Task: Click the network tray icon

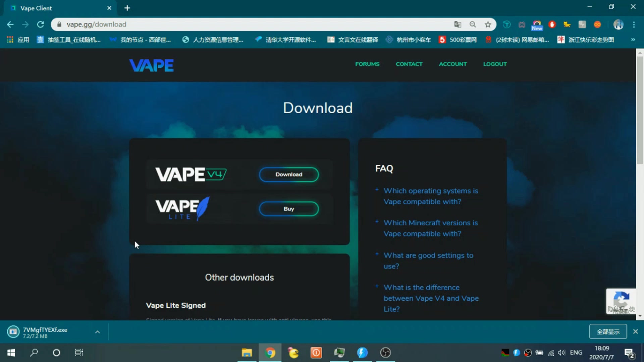Action: [x=551, y=353]
